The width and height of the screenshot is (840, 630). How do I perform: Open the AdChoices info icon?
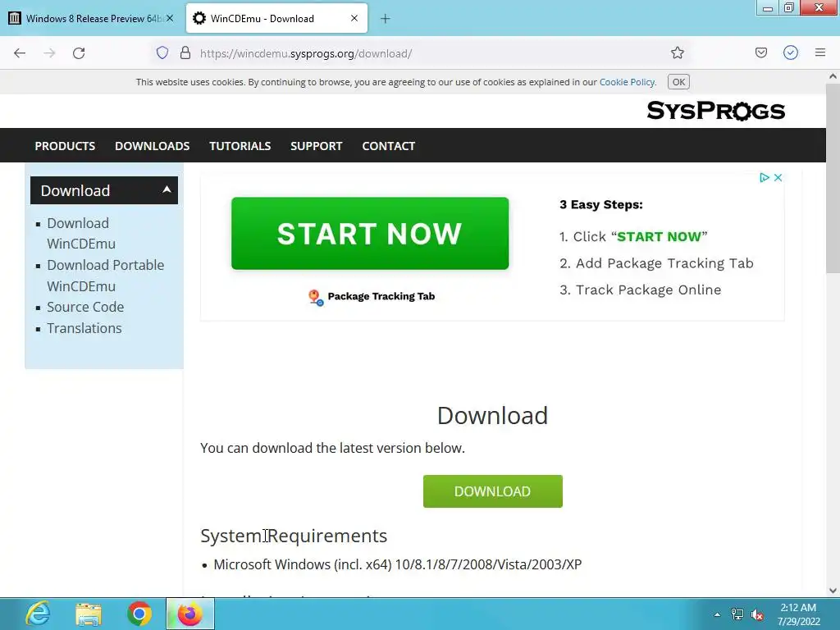pos(765,177)
